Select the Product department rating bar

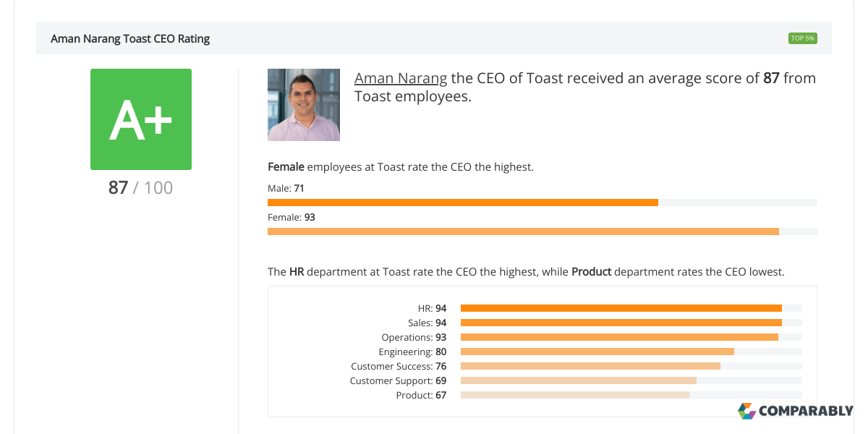tap(575, 394)
